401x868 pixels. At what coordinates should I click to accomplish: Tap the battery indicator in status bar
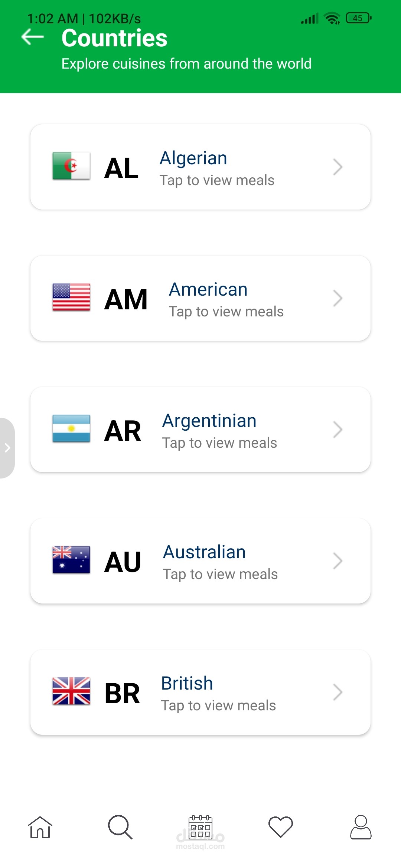[x=358, y=18]
